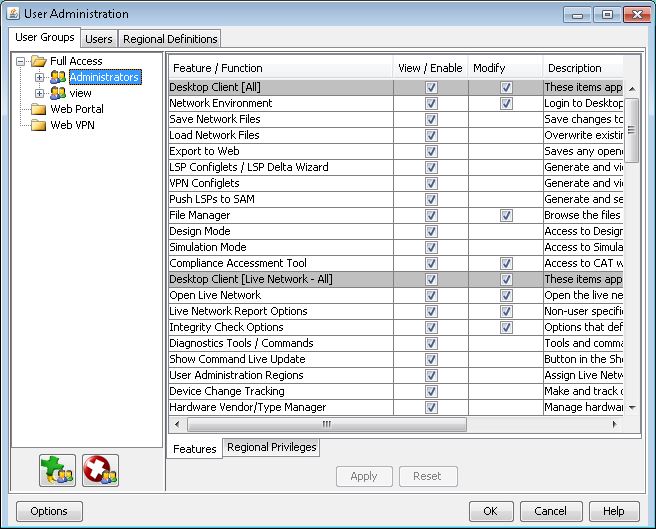Expand the view group node

coord(40,93)
